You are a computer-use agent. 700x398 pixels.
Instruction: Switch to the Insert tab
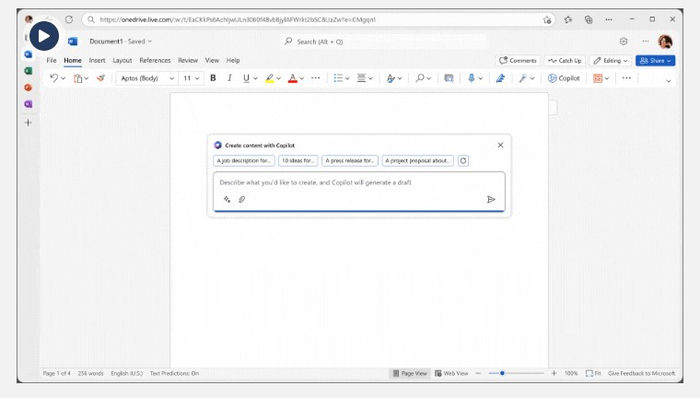tap(97, 60)
